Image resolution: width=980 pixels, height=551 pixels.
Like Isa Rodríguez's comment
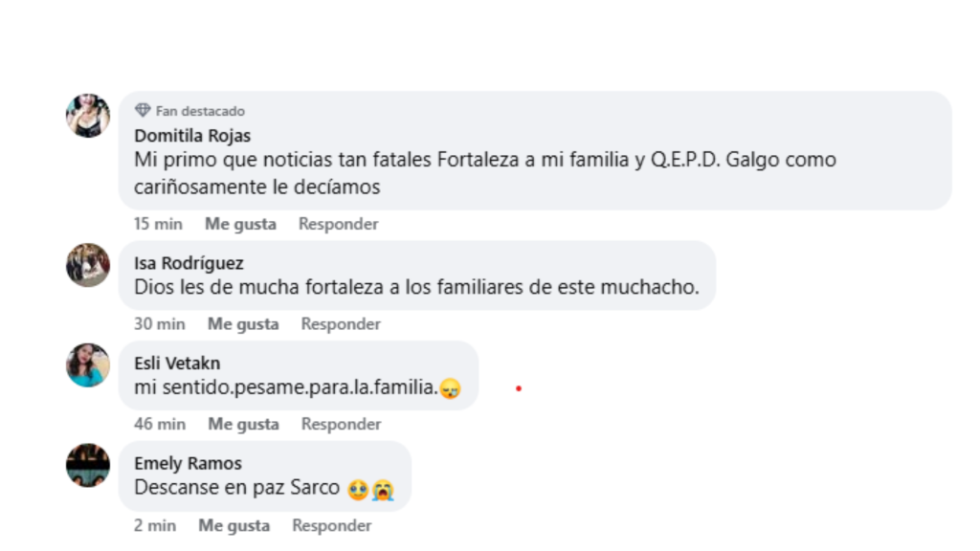(x=241, y=323)
